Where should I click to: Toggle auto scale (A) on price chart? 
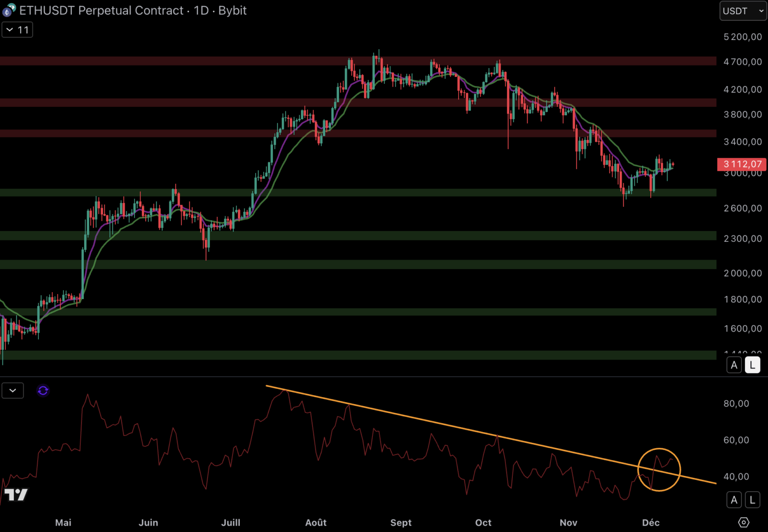click(x=734, y=365)
